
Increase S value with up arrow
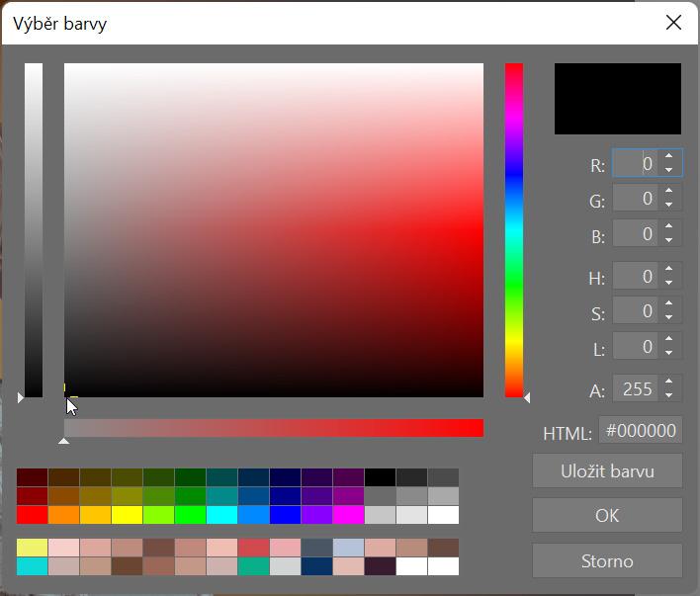click(x=668, y=303)
